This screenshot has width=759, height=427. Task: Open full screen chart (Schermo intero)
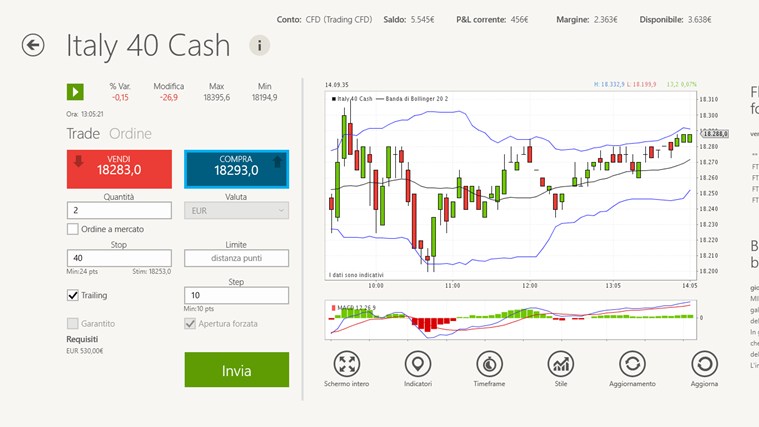click(347, 363)
